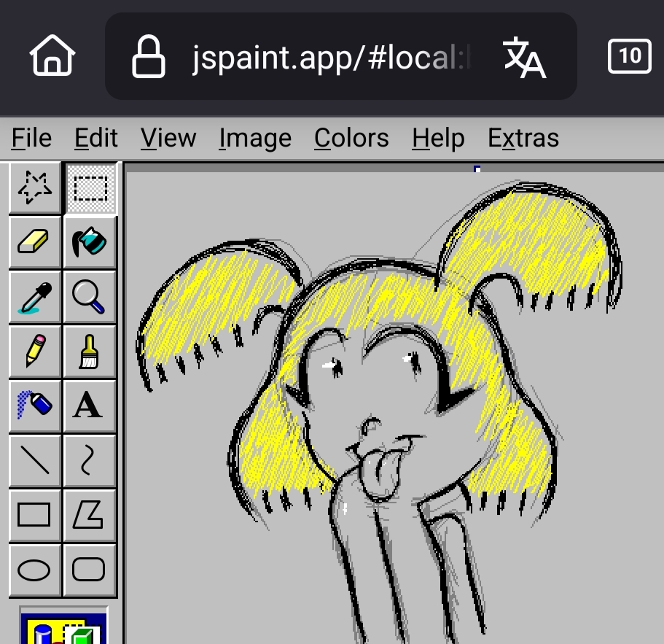Screen dimensions: 664x644
Task: Choose the Pencil tool
Action: 35,352
